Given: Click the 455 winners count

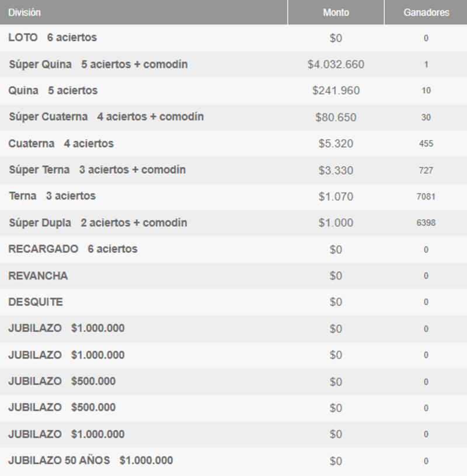Looking at the screenshot, I should (x=426, y=143).
